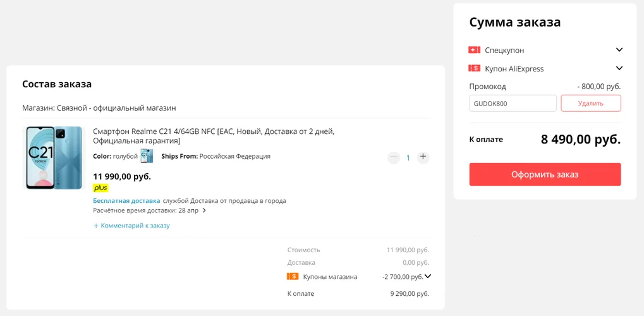Click the promo code field containing GUDOK800
Screen dimensions: 644x316
(x=513, y=103)
